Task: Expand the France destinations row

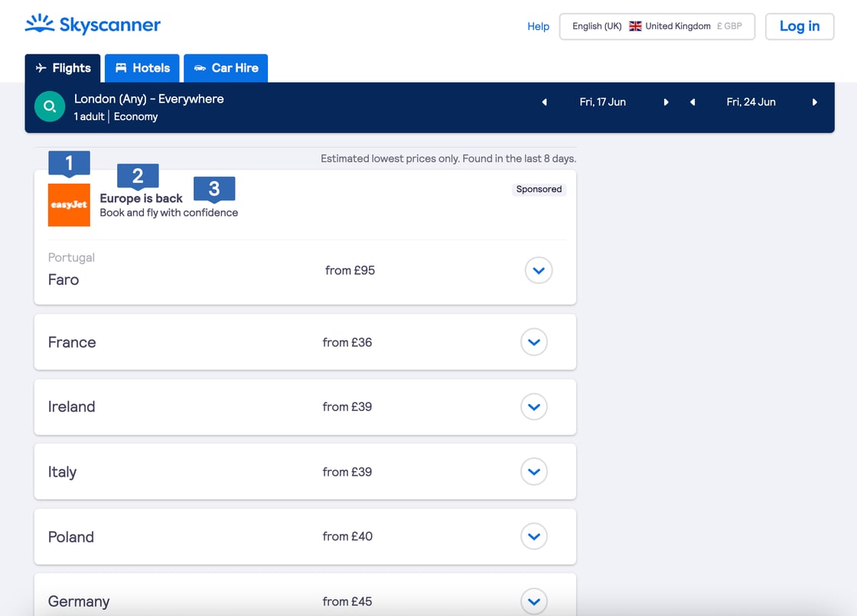Action: click(534, 342)
